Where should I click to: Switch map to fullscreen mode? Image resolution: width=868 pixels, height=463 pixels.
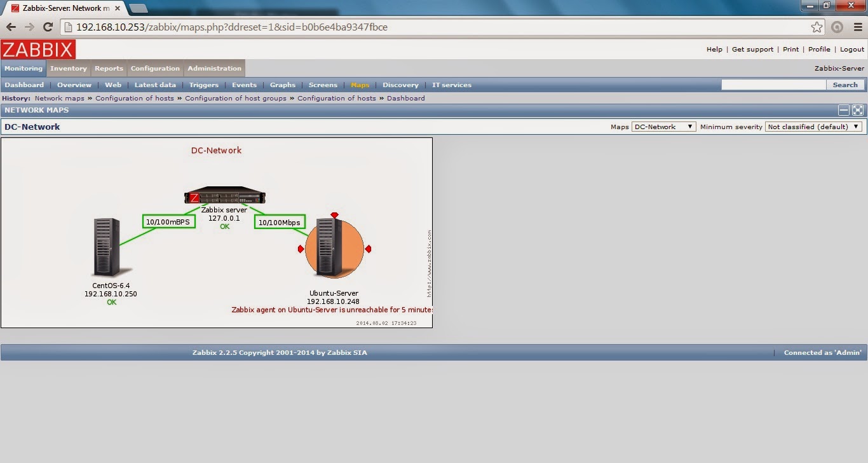[x=858, y=110]
